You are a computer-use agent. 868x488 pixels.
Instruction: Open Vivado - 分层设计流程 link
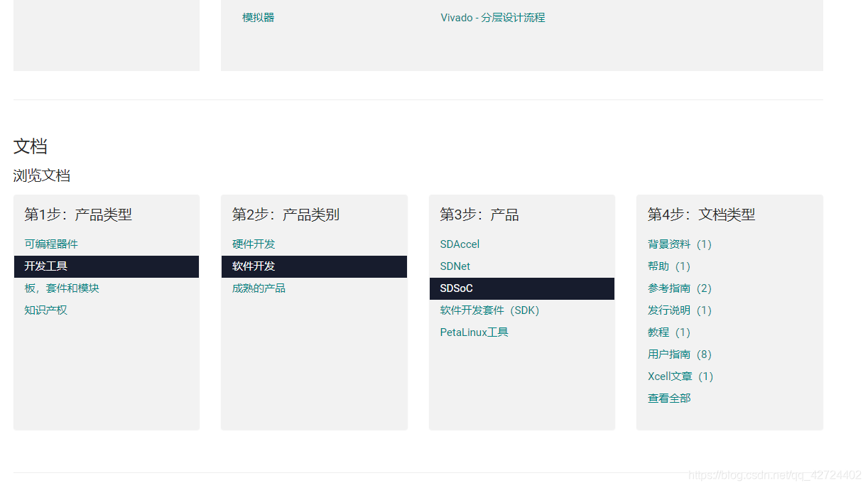click(492, 18)
